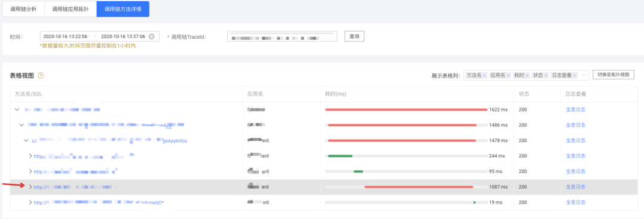Click the red 1622 ms duration bar
Image resolution: width=644 pixels, height=219 pixels.
pyautogui.click(x=406, y=110)
